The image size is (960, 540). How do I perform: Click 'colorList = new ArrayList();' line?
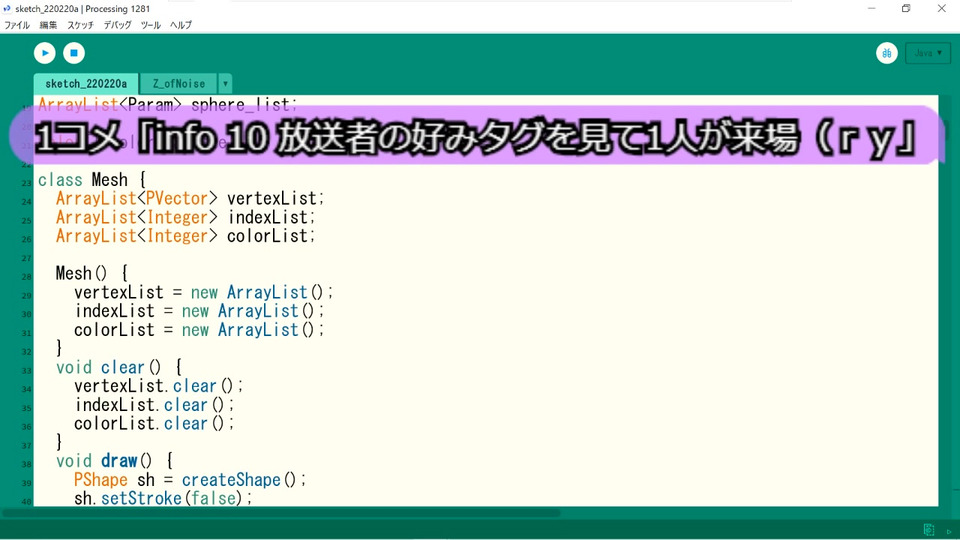point(199,330)
